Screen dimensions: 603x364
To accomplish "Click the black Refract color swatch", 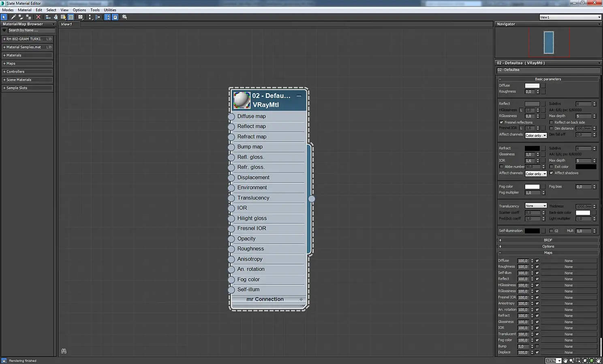I will coord(532,148).
